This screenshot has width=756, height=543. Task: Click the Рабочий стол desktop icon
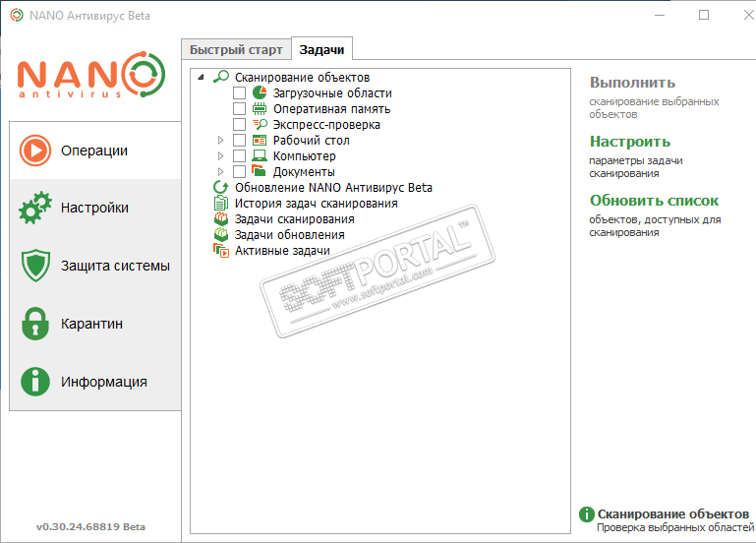coord(260,141)
